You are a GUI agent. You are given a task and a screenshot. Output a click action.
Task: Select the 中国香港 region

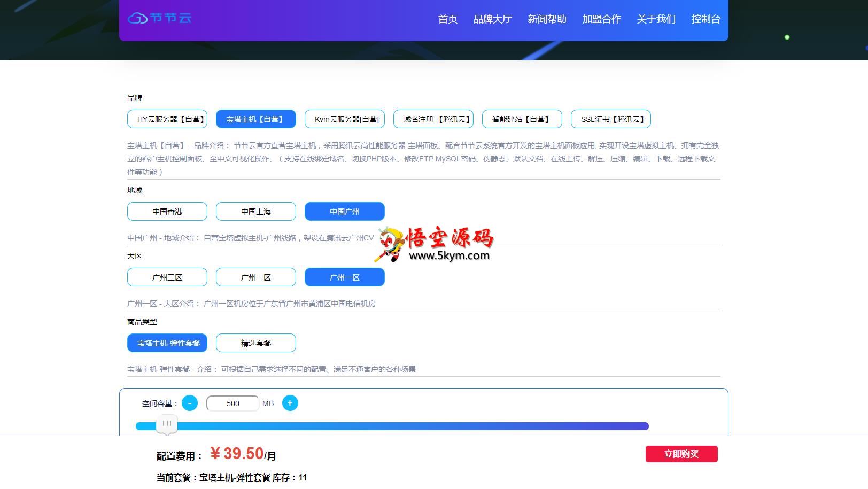click(167, 212)
